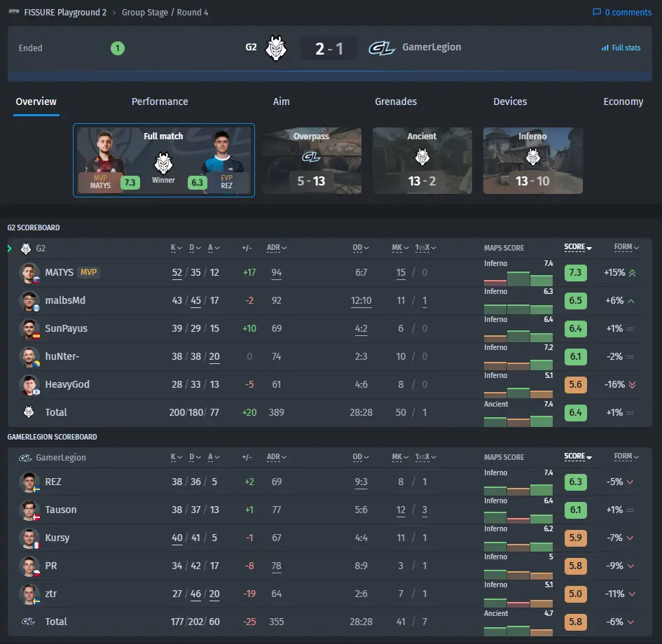
Task: Select the Full match card
Action: pos(164,160)
